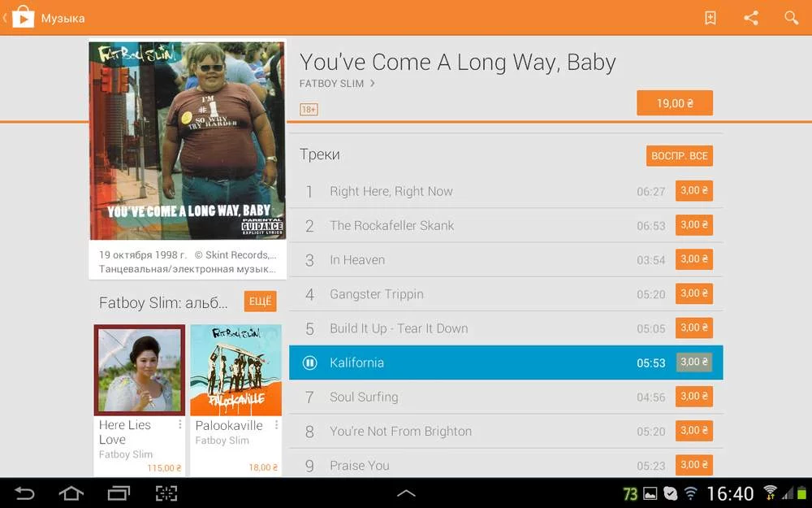The height and width of the screenshot is (508, 812).
Task: Tap the Play Store bag icon
Action: (23, 18)
